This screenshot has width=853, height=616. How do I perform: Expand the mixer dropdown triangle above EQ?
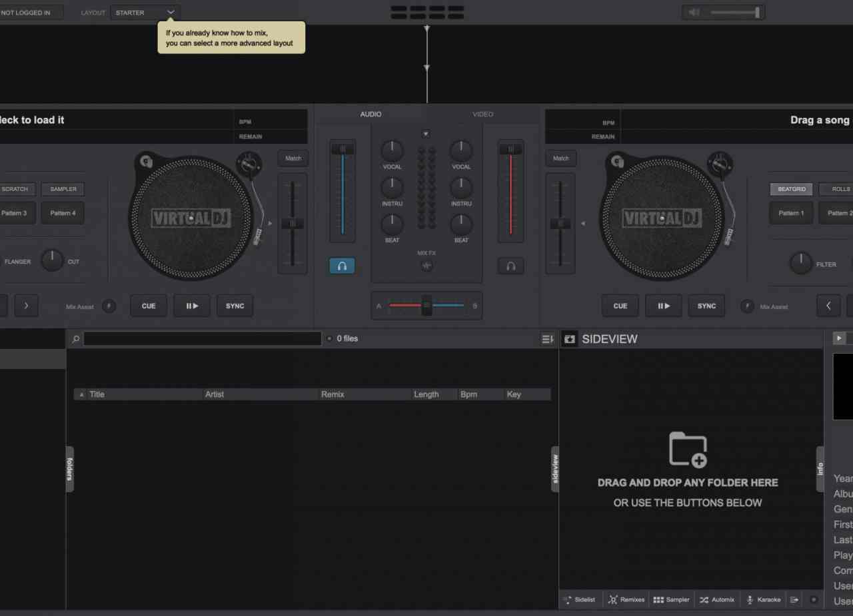(x=426, y=134)
